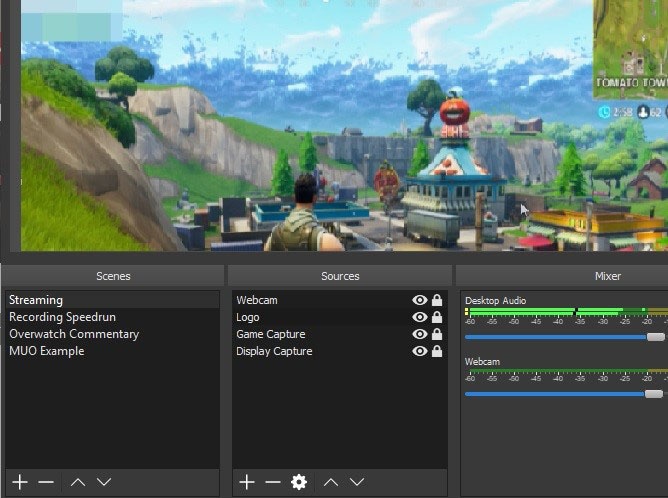Select the Webcam source row

(x=340, y=300)
